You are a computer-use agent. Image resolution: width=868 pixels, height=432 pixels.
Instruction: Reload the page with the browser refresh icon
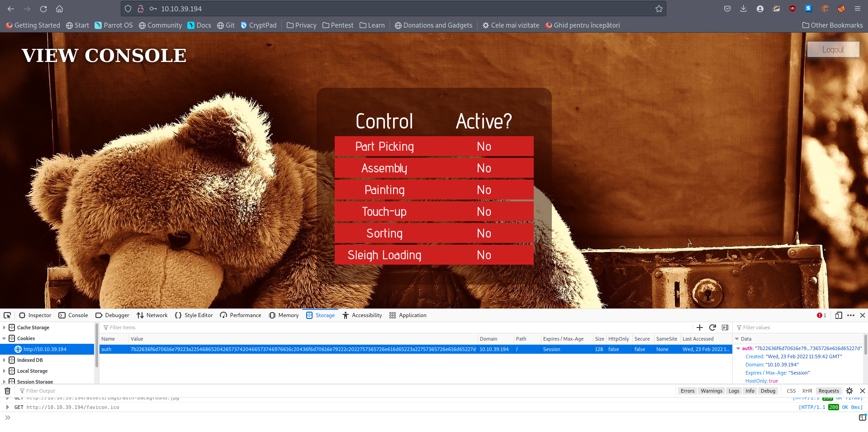43,9
